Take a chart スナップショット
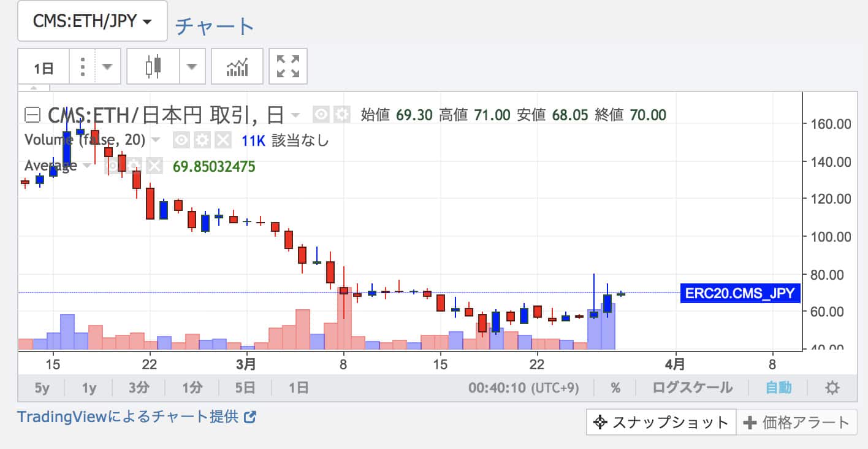Image resolution: width=868 pixels, height=449 pixels. [661, 422]
